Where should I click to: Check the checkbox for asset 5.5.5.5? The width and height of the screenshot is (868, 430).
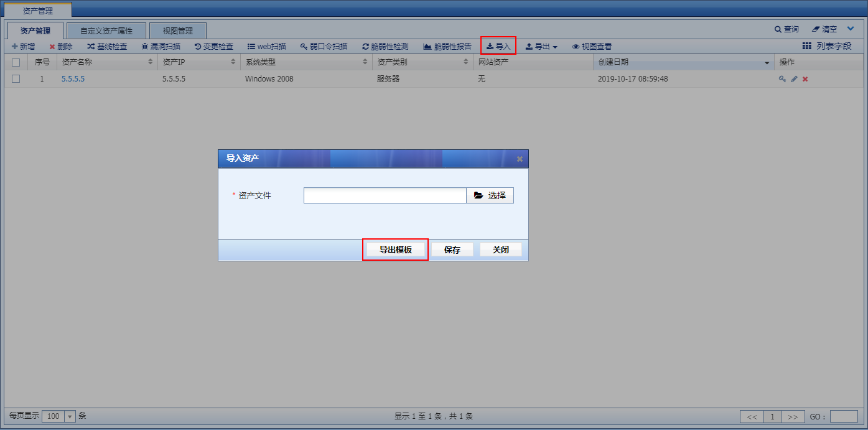pyautogui.click(x=16, y=79)
